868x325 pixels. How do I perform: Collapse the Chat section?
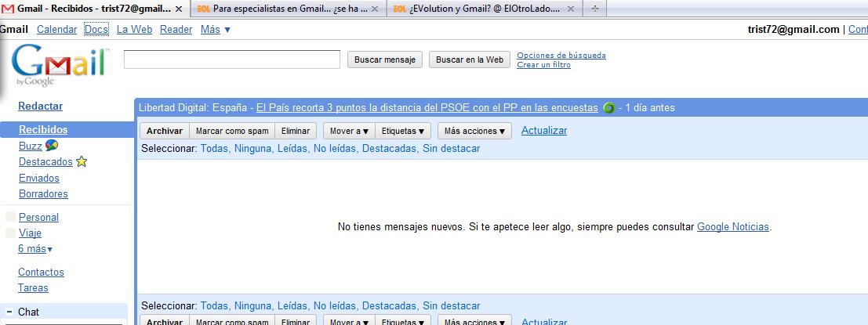coord(9,312)
